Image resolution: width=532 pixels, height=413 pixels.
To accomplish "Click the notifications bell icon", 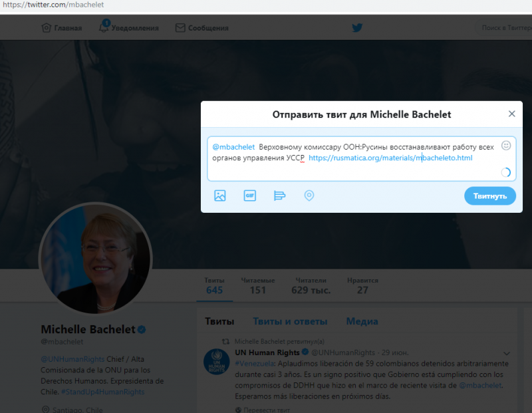I will (104, 27).
